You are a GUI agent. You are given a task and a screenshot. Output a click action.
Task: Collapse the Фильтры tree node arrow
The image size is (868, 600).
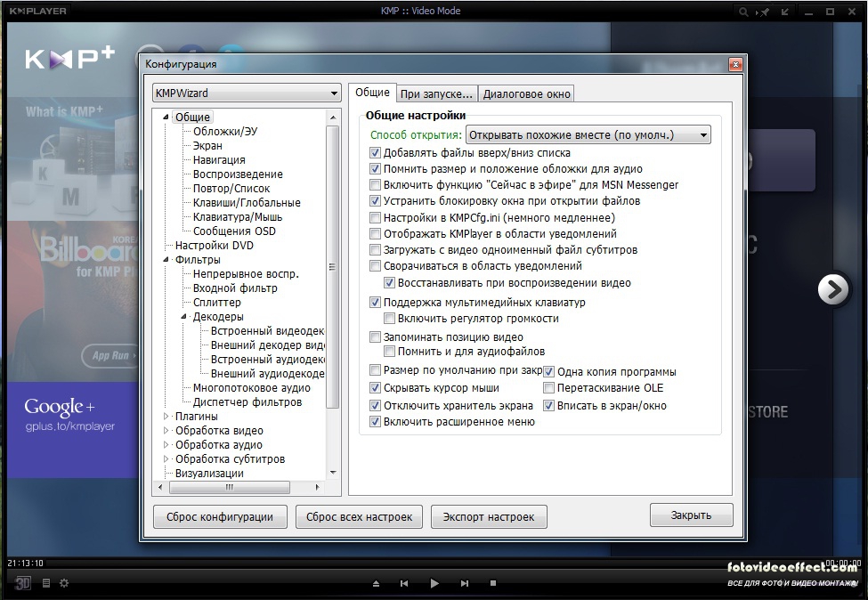pos(166,260)
